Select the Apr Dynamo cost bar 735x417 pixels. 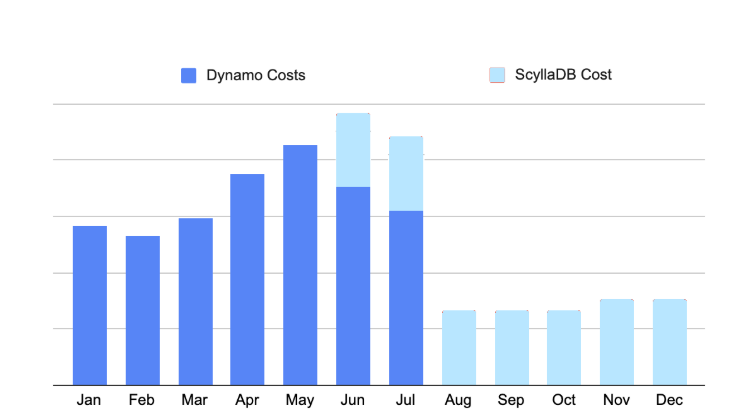247,280
